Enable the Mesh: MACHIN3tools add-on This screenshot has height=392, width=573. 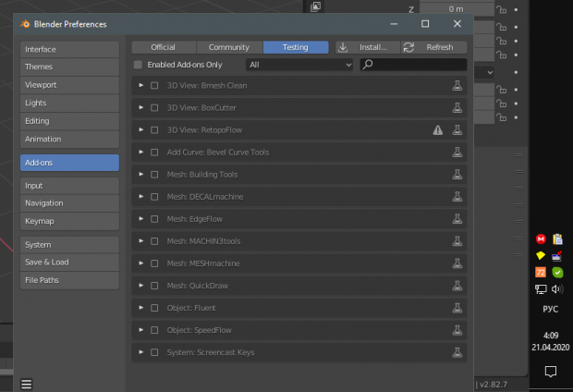(154, 241)
